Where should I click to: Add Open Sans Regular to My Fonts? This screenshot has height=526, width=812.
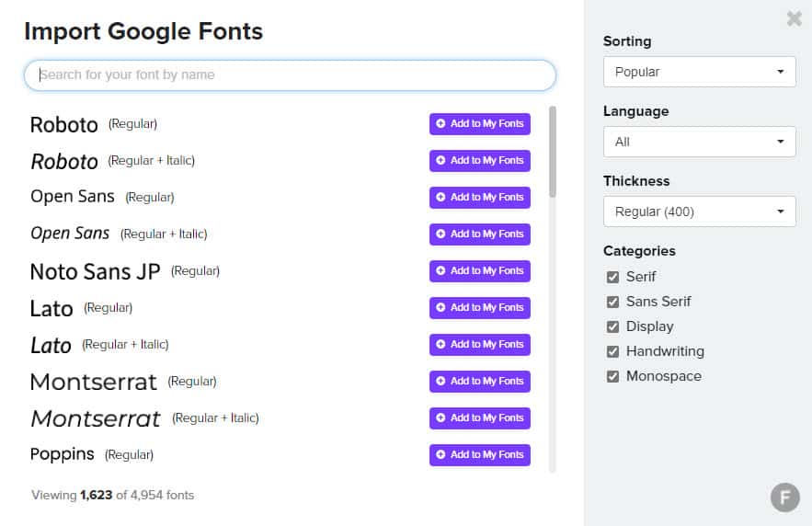pos(479,197)
